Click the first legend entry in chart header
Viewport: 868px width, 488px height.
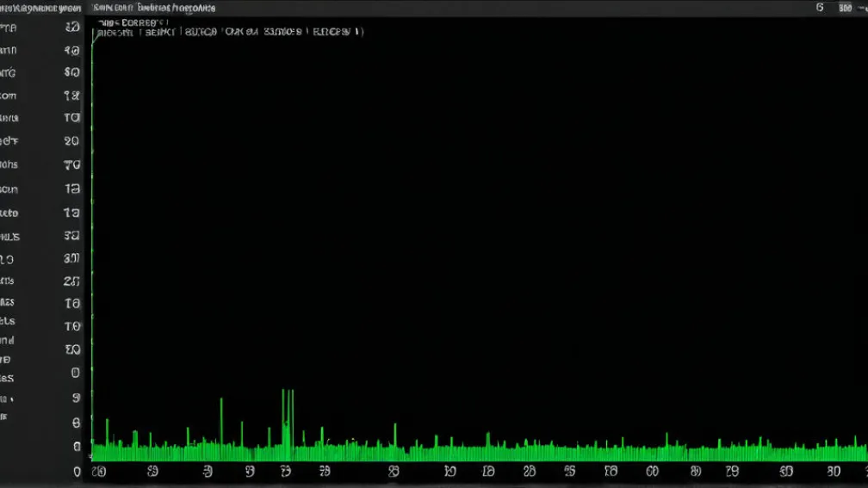point(116,33)
